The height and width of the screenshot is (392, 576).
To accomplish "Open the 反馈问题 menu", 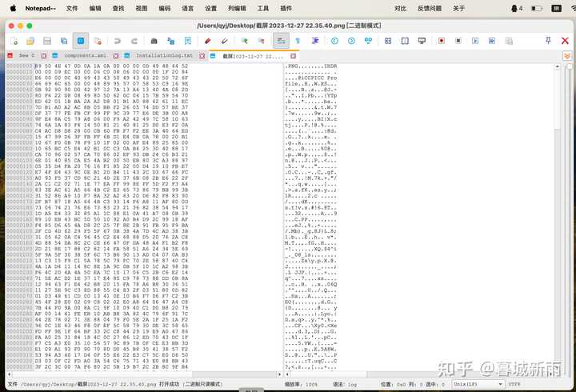I will (430, 8).
